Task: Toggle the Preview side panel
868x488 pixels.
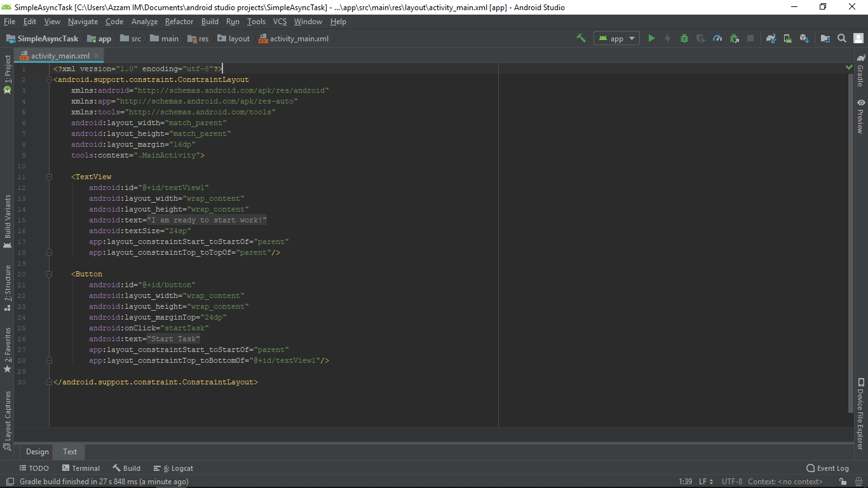Action: point(860,116)
